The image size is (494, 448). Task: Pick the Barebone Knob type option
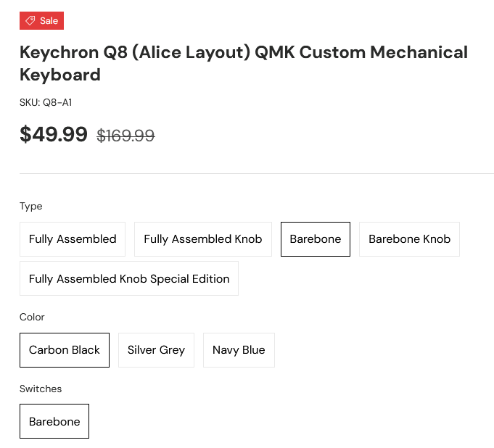click(409, 239)
